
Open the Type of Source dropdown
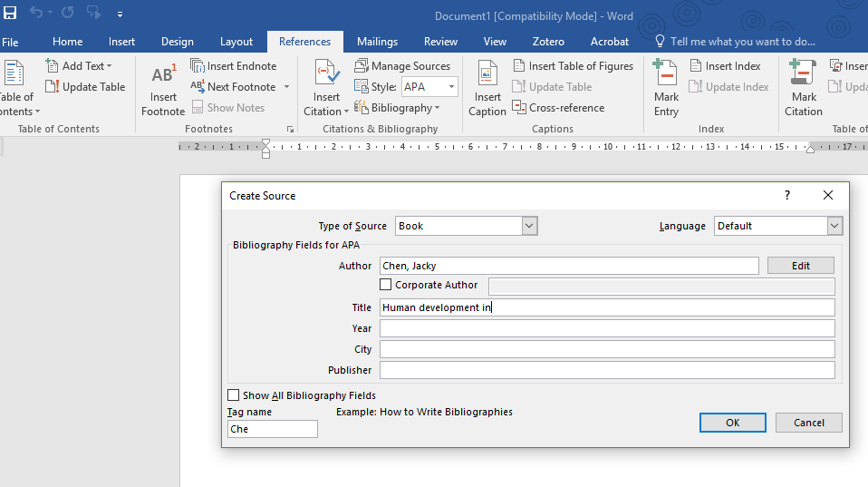pyautogui.click(x=529, y=226)
